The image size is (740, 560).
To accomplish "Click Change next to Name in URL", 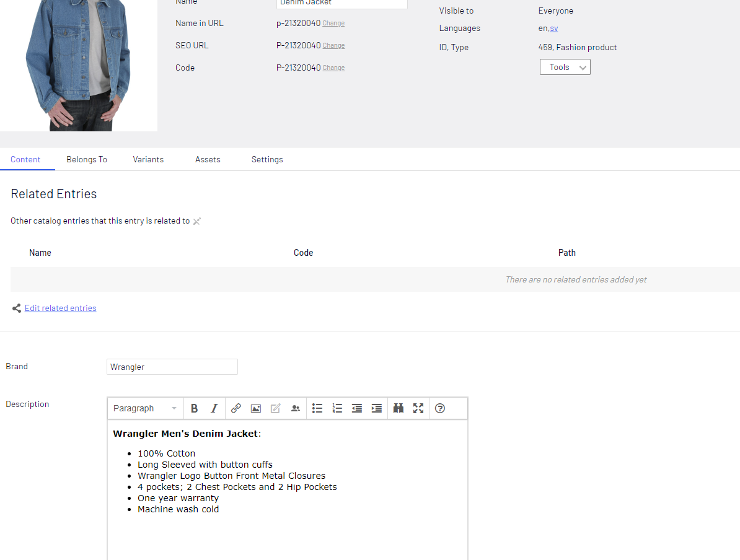I will tap(333, 23).
